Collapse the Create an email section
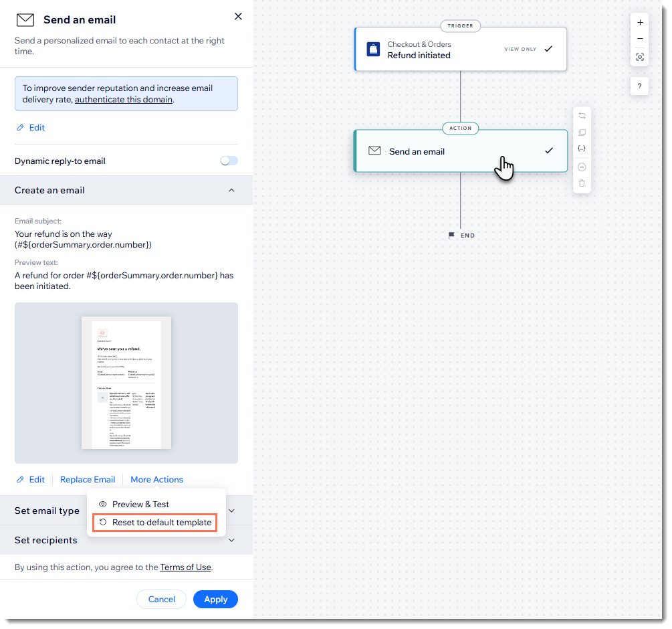The height and width of the screenshot is (629, 672). pyautogui.click(x=231, y=190)
